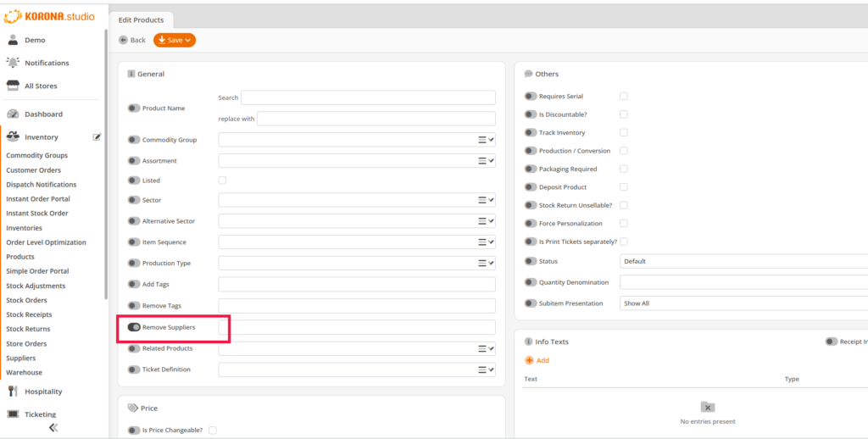
Task: Collapse the sidebar with double chevron icon
Action: 53,427
